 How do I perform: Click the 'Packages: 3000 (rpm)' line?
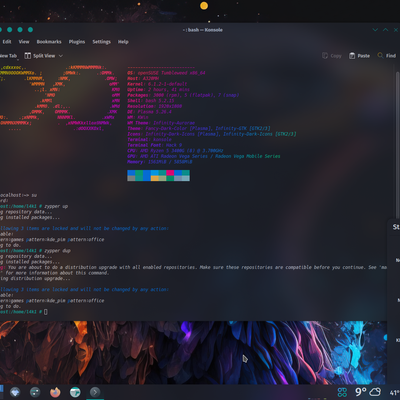[x=183, y=95]
